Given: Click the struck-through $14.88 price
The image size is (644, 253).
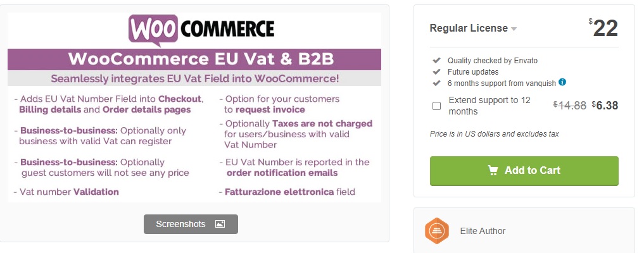Looking at the screenshot, I should point(570,106).
